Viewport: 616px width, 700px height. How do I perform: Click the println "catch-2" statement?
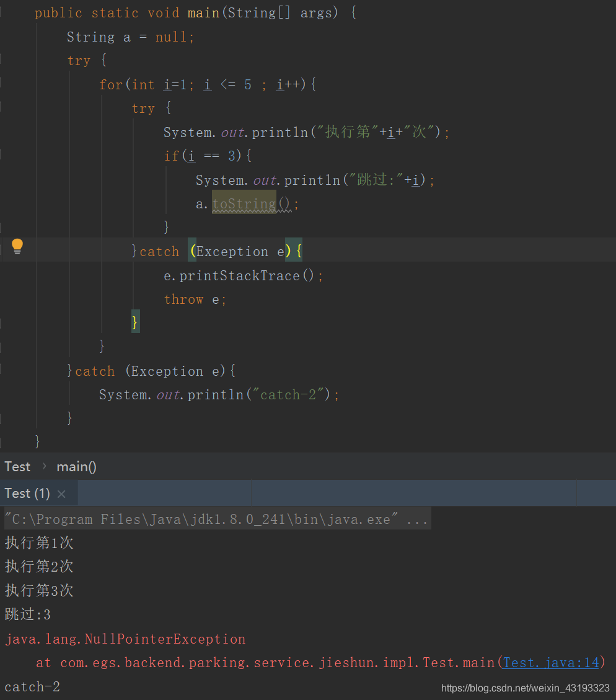219,395
